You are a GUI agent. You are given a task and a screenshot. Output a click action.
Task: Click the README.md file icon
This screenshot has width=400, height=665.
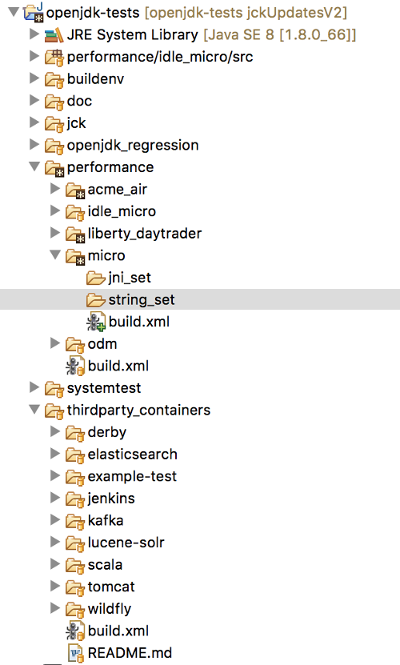pos(76,653)
